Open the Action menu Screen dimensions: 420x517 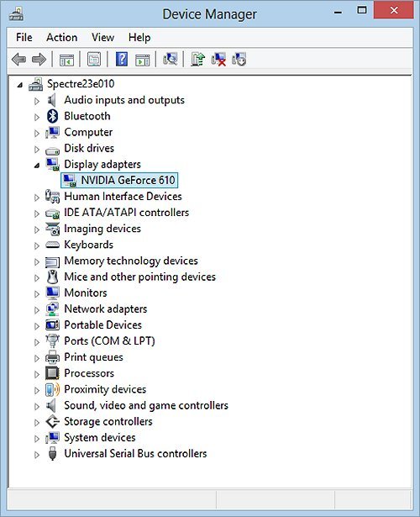click(61, 37)
